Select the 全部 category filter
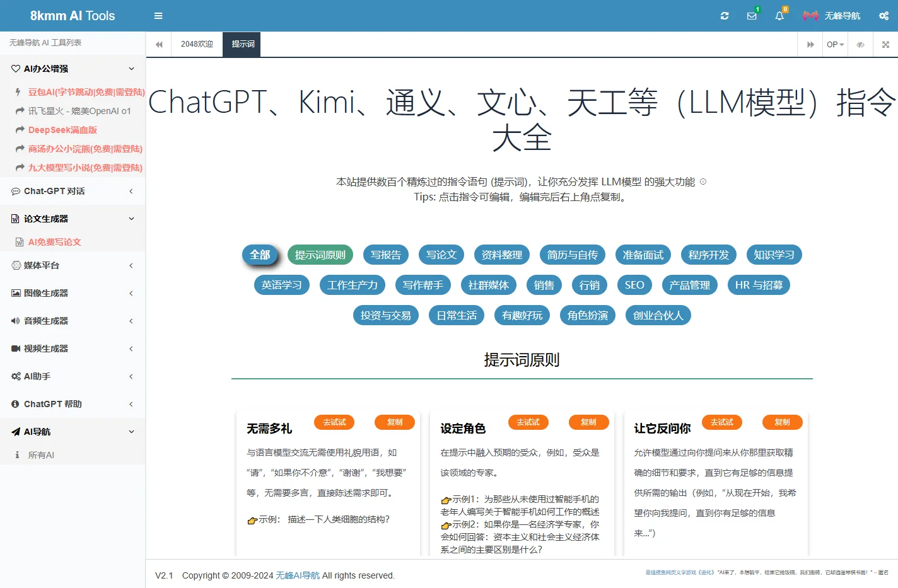Screen dimensions: 898x588 [260, 255]
